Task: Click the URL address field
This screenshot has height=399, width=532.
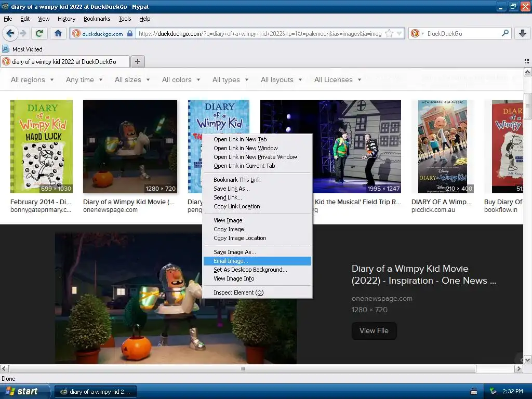Action: click(x=260, y=33)
